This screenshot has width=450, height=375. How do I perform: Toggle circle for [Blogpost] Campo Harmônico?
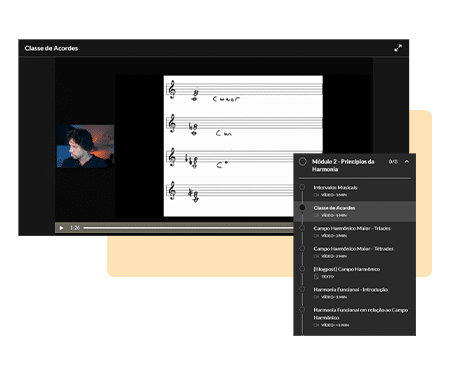[x=302, y=269]
